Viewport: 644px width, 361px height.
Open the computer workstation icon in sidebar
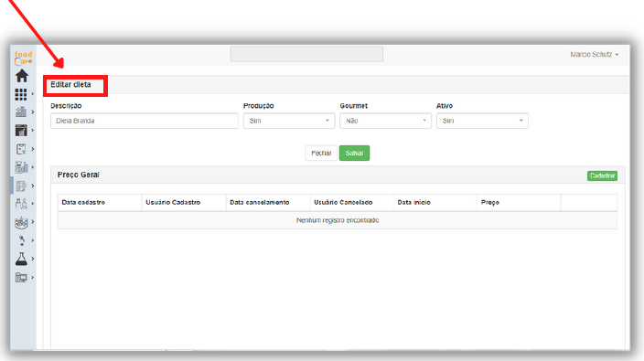point(21,277)
